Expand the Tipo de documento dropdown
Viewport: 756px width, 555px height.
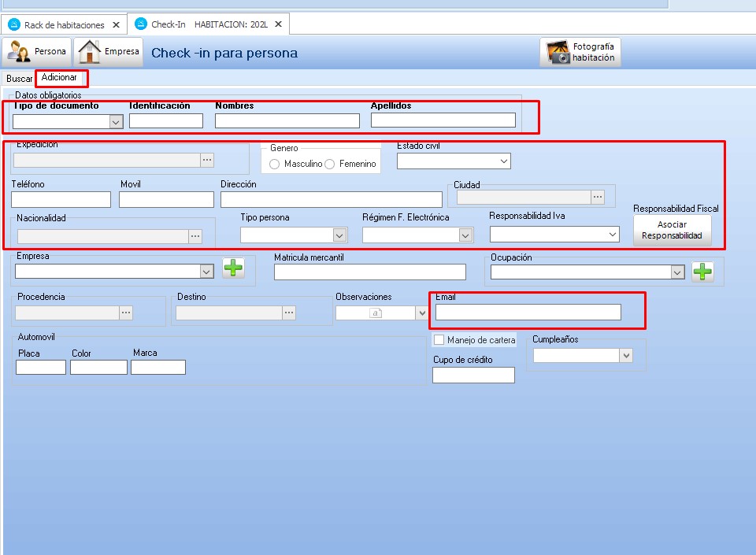pyautogui.click(x=116, y=121)
